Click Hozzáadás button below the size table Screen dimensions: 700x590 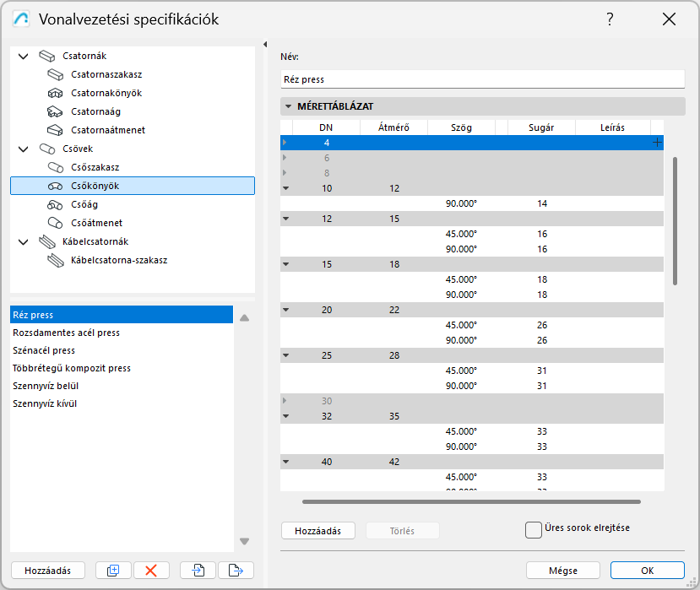317,531
